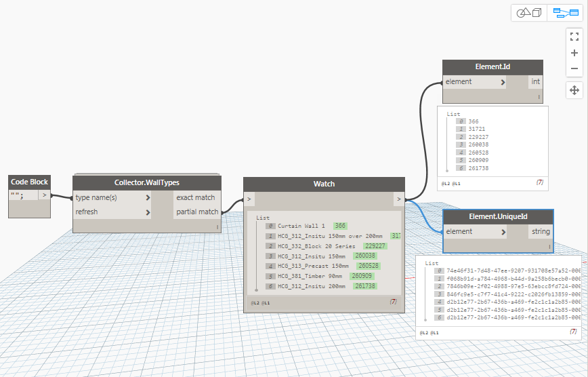Click the Watch node output port
The image size is (588, 377).
(x=398, y=199)
